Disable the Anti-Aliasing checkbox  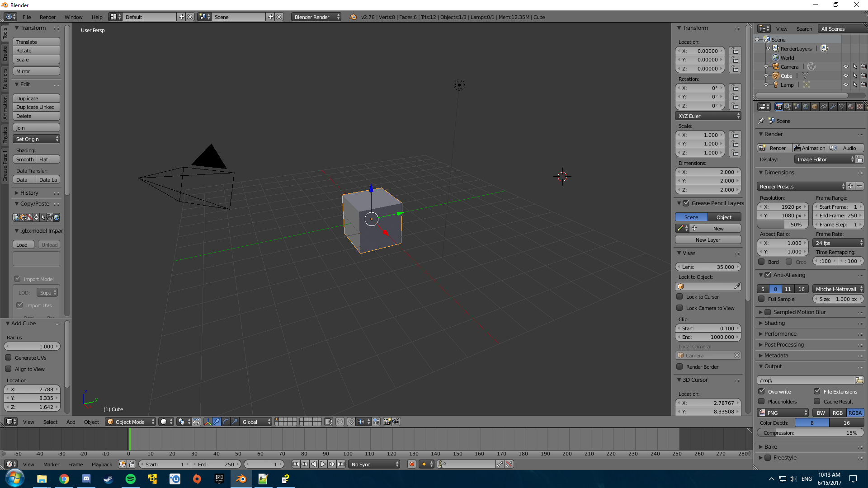(768, 275)
